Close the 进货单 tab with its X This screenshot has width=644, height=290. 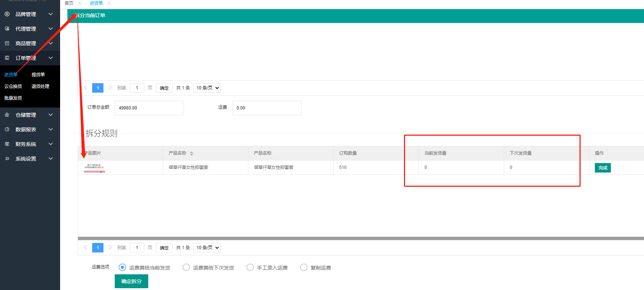(x=109, y=3)
